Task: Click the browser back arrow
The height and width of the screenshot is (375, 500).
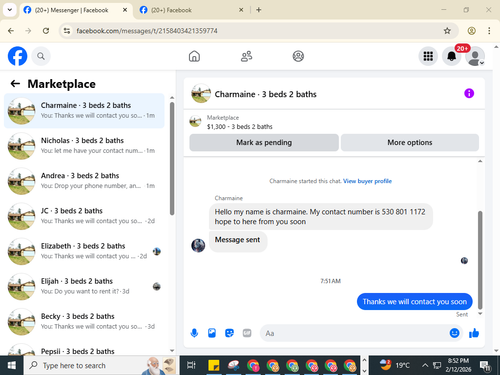Action: click(x=11, y=31)
